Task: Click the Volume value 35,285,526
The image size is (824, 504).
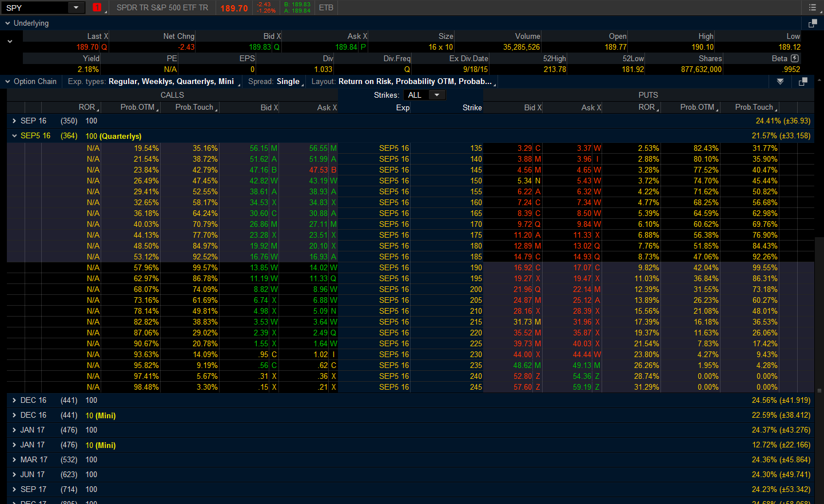Action: tap(522, 47)
